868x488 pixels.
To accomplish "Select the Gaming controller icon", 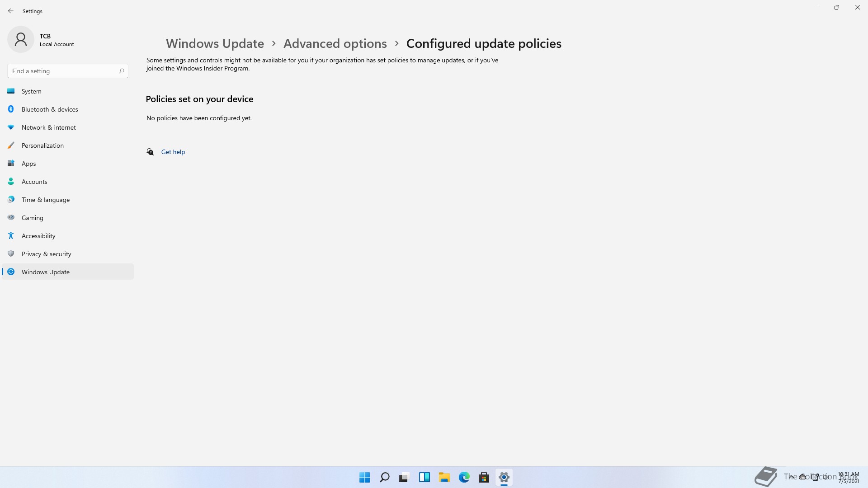I will click(11, 217).
